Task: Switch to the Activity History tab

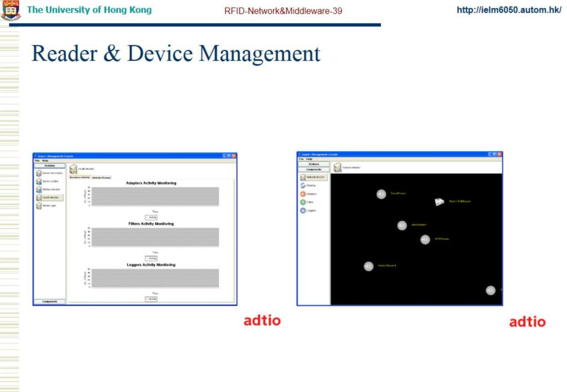Action: point(101,178)
